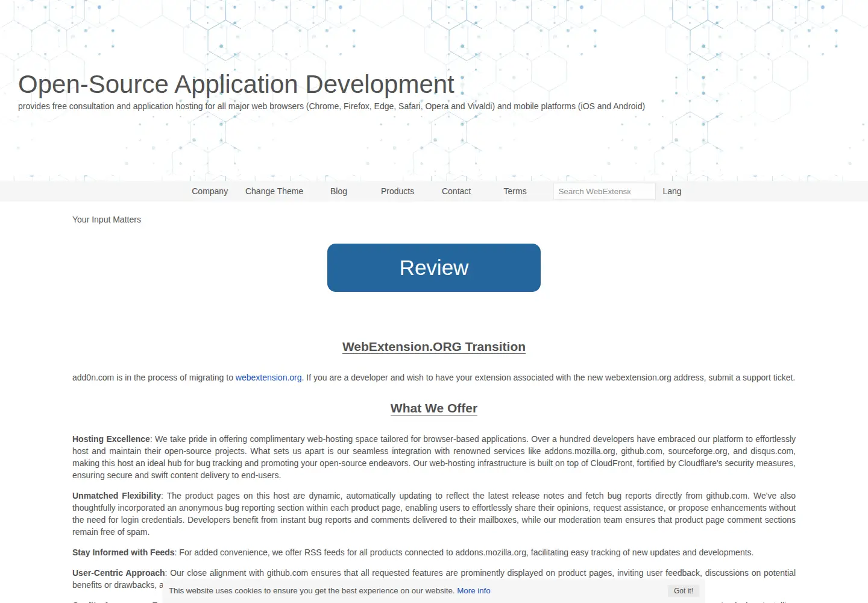Open the Contact page
The image size is (868, 603).
pos(456,191)
